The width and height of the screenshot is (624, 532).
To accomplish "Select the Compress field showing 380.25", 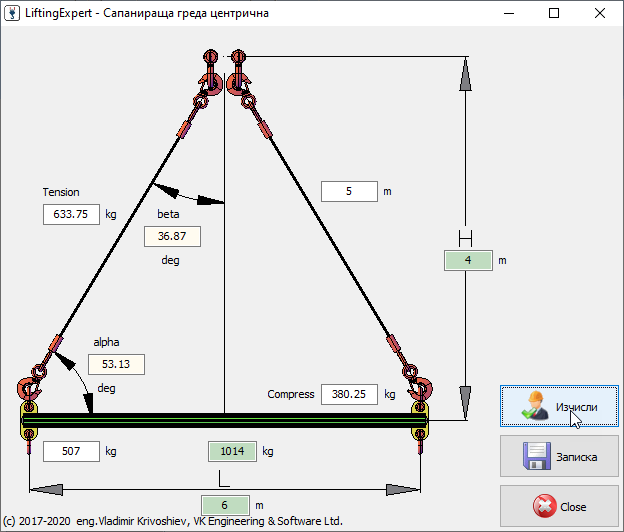I will 349,394.
